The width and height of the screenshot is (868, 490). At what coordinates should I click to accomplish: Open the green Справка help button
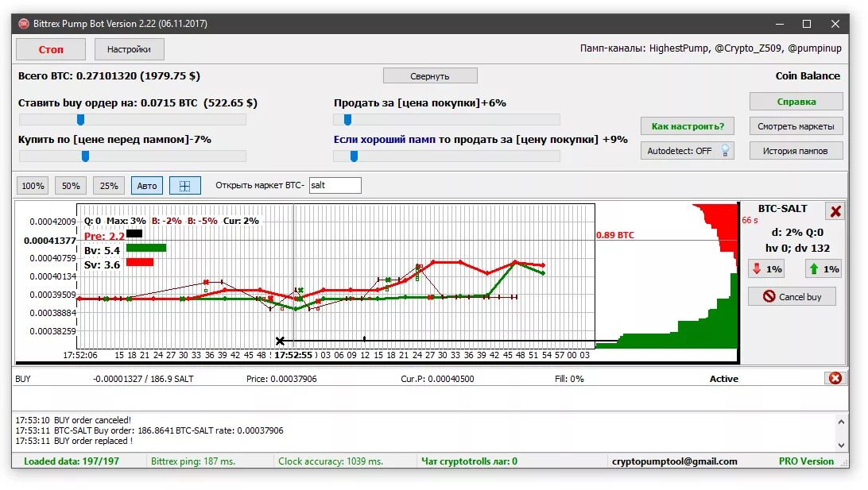point(796,101)
